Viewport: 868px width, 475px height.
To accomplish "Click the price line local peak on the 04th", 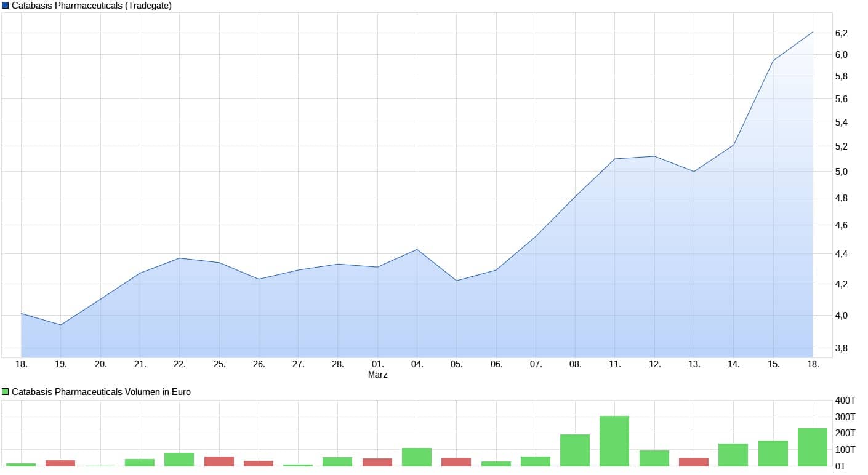I will [x=417, y=249].
